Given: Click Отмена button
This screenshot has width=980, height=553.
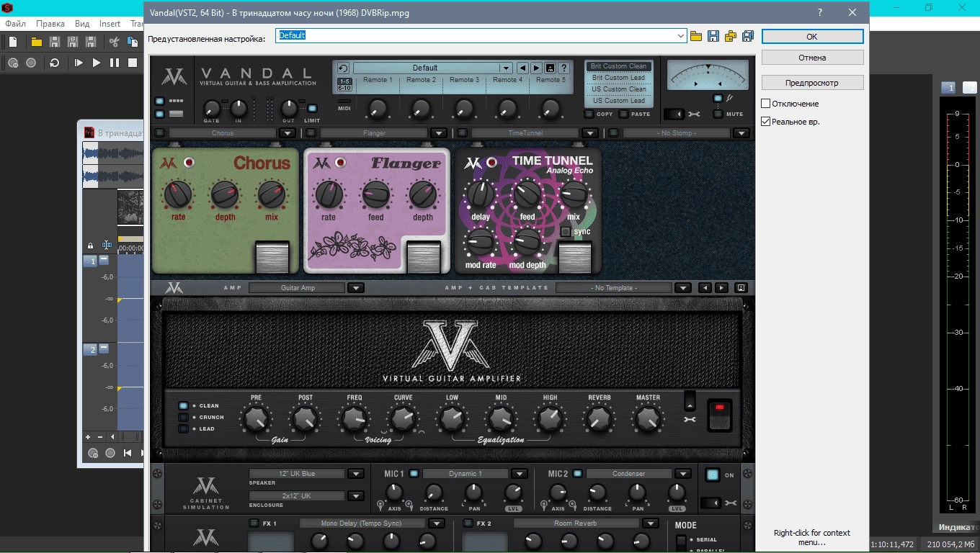Looking at the screenshot, I should coord(812,58).
